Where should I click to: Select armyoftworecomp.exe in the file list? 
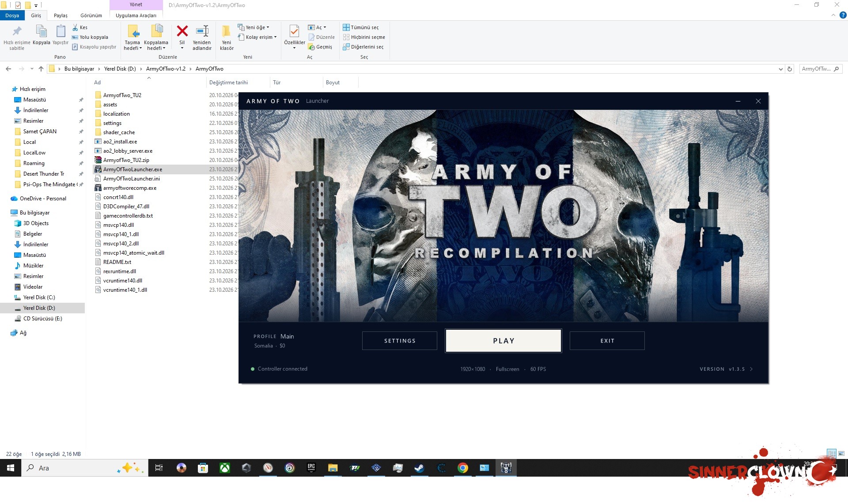[129, 188]
